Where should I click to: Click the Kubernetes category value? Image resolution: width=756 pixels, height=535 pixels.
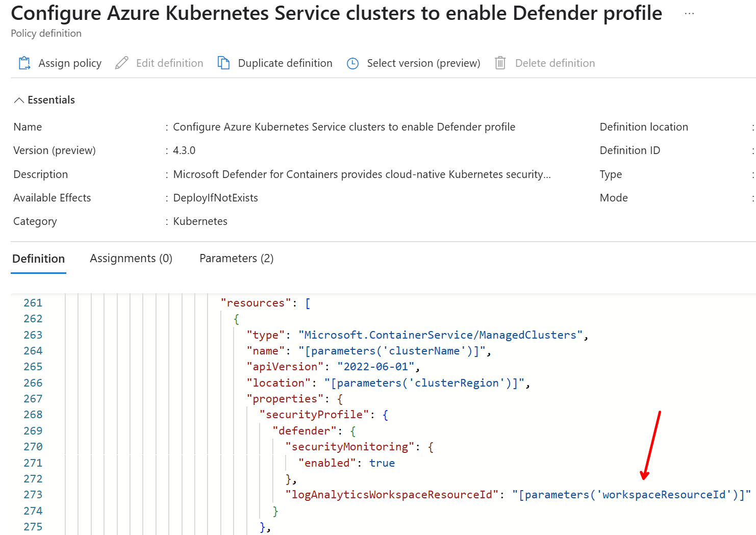200,221
